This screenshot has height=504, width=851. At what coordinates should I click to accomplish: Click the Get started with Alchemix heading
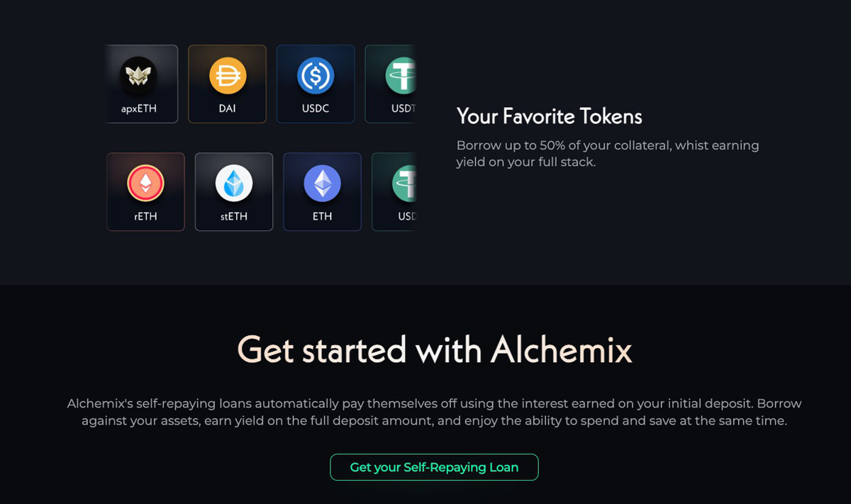click(x=434, y=349)
